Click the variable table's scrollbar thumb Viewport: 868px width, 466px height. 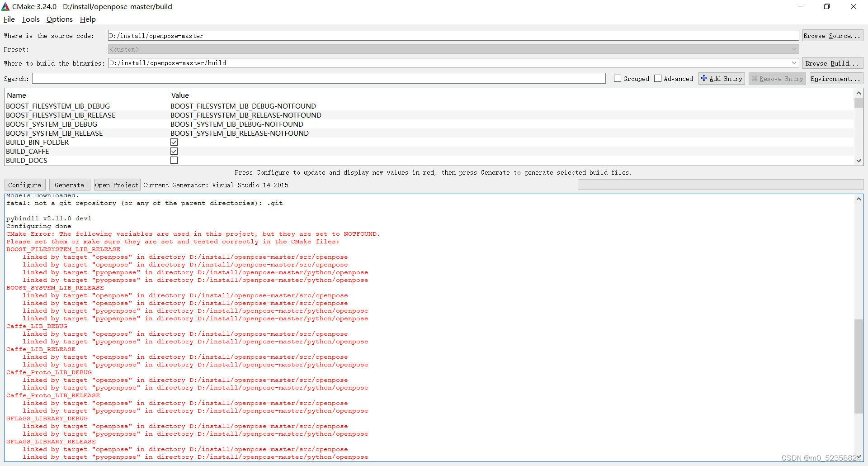[x=859, y=103]
